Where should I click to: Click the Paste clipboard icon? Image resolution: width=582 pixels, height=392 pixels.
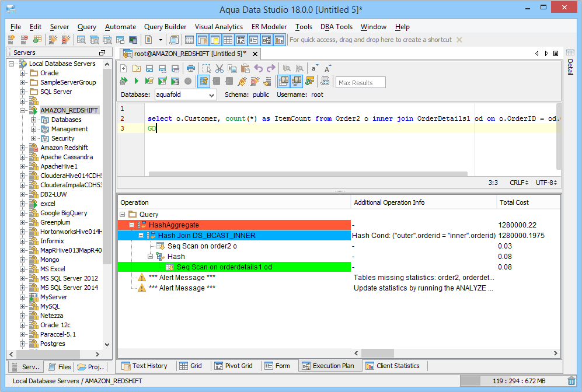[245, 68]
